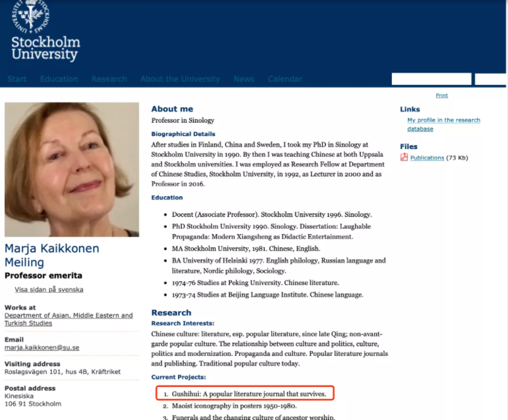Click the 106 91 Stockholm postal address
The height and width of the screenshot is (420, 508).
pyautogui.click(x=33, y=404)
